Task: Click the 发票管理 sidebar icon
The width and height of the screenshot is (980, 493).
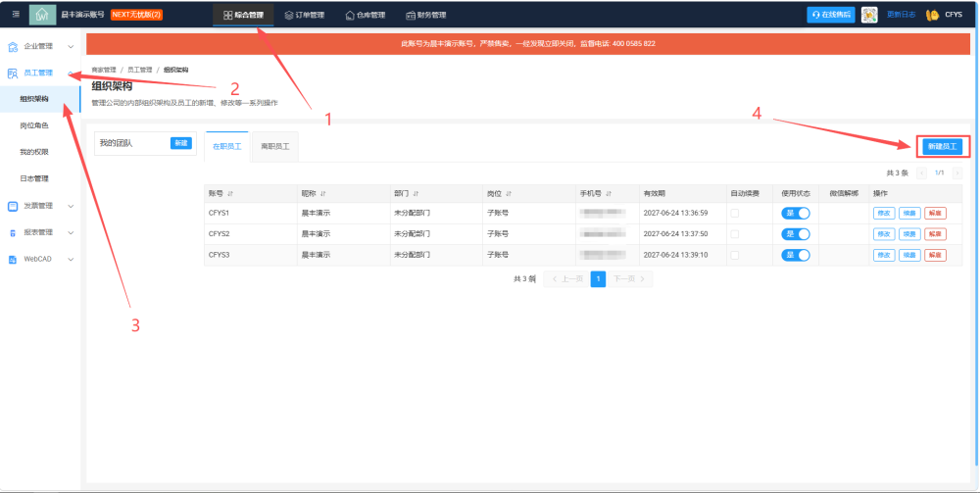Action: pyautogui.click(x=13, y=206)
